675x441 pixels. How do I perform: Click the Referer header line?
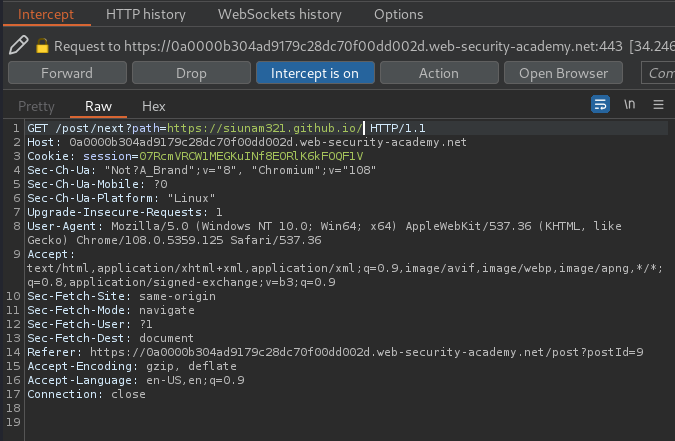coord(335,352)
